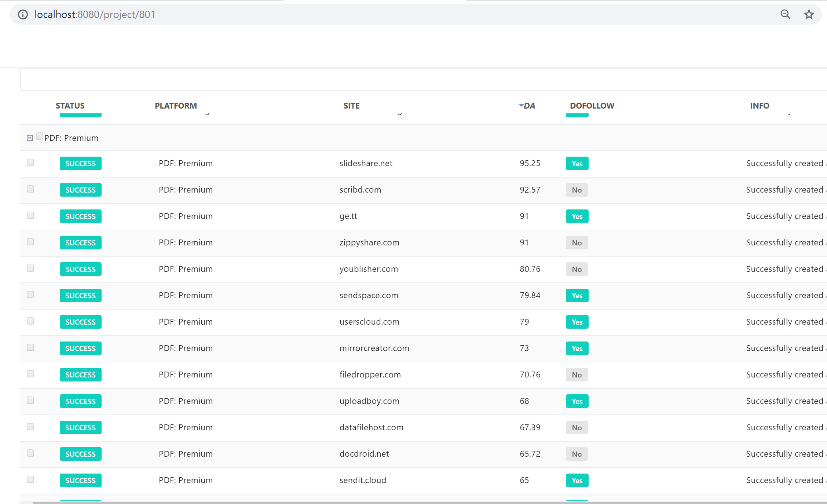Sort by the STATUS column header
The image size is (827, 504).
pos(70,106)
